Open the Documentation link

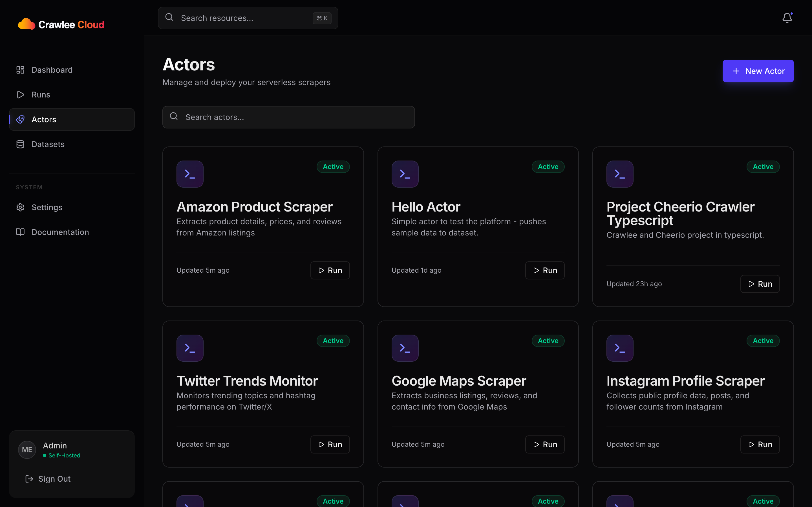pos(60,232)
